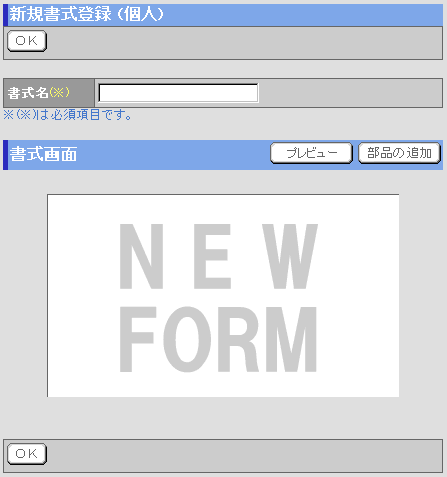Open the プレビュー preview button
This screenshot has height=477, width=447.
pos(311,153)
